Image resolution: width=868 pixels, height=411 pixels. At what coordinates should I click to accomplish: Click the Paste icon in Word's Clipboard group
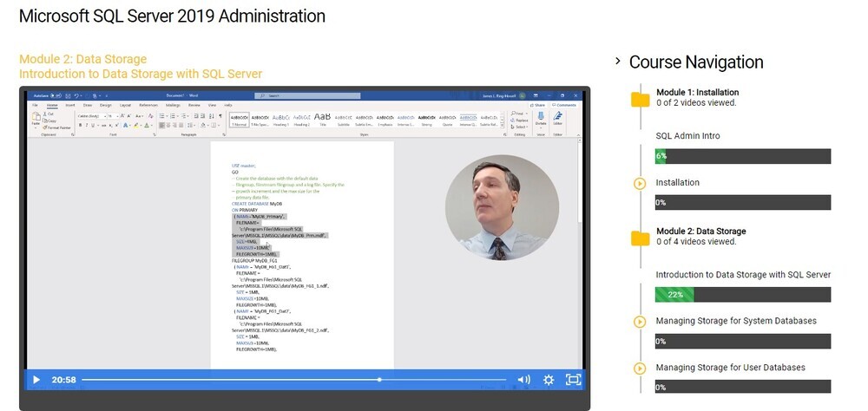(x=36, y=116)
